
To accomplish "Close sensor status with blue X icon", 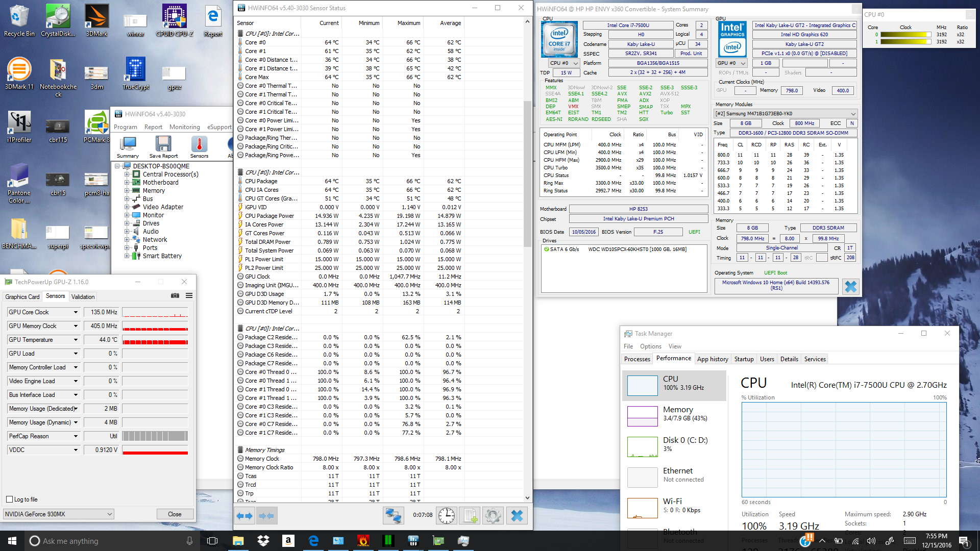I will tap(517, 516).
